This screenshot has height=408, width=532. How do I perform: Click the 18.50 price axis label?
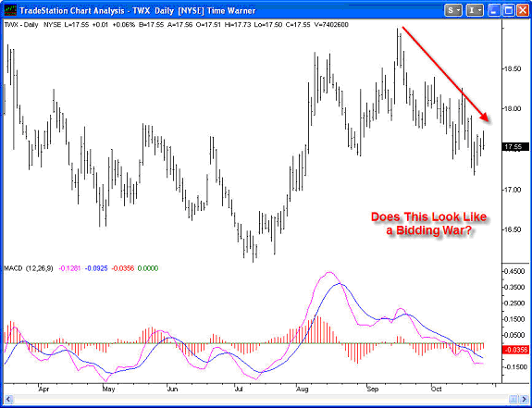513,68
